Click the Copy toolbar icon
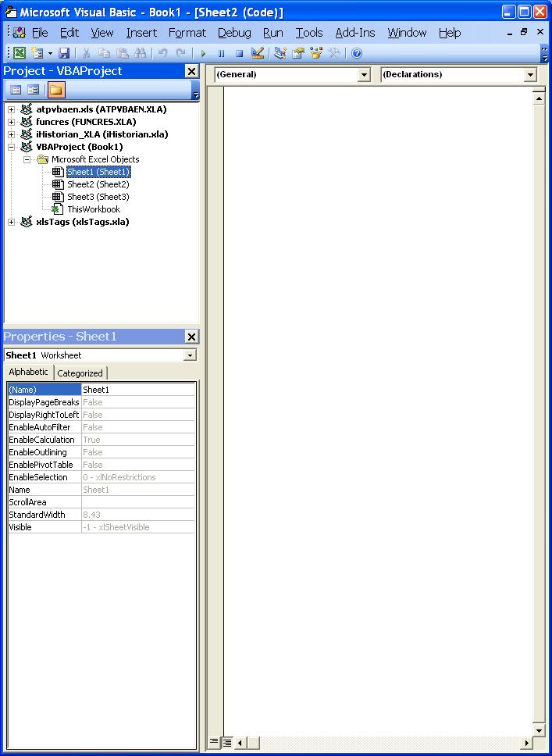This screenshot has height=756, width=552. click(x=104, y=53)
